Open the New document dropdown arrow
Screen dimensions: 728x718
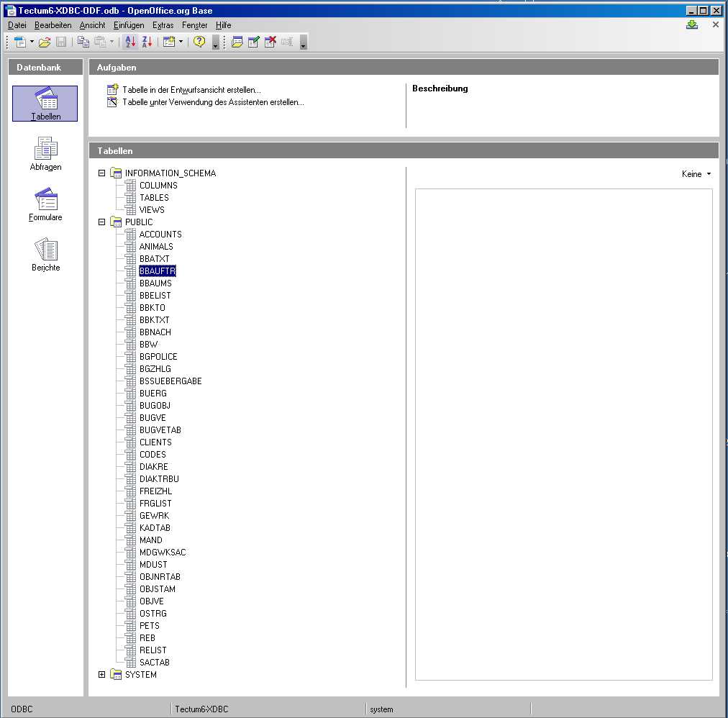click(x=32, y=42)
